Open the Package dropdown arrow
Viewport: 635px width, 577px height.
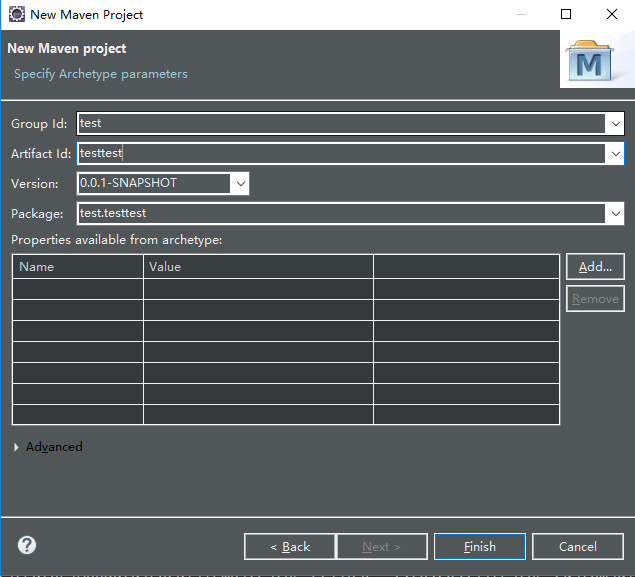(615, 213)
